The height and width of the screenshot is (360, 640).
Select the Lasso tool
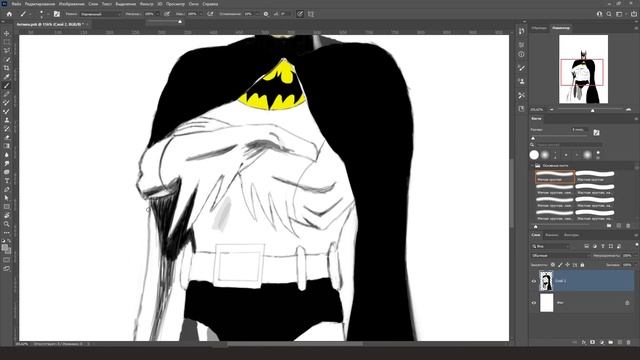[x=7, y=50]
